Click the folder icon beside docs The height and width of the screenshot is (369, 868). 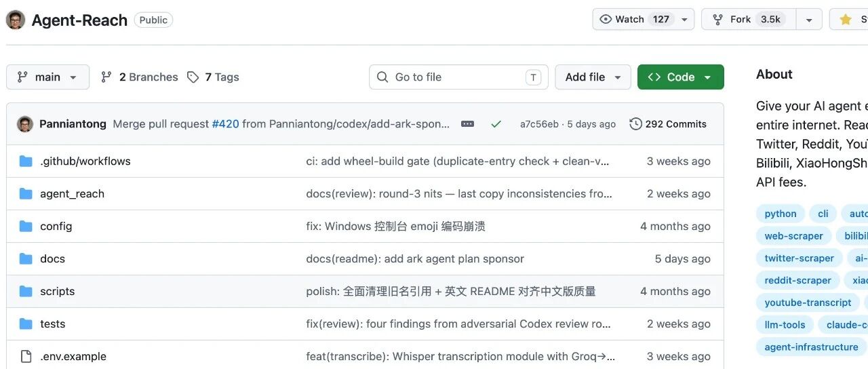click(26, 258)
